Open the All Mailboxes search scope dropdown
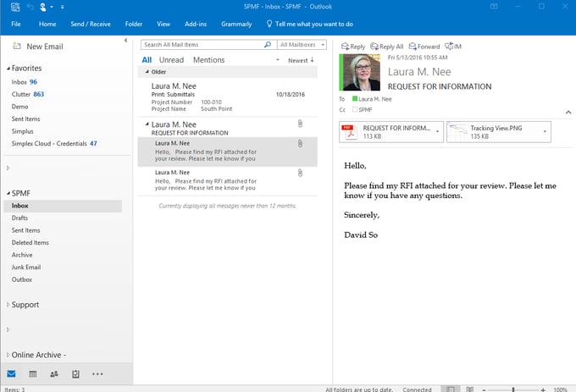Image resolution: width=576 pixels, height=392 pixels. coord(302,44)
